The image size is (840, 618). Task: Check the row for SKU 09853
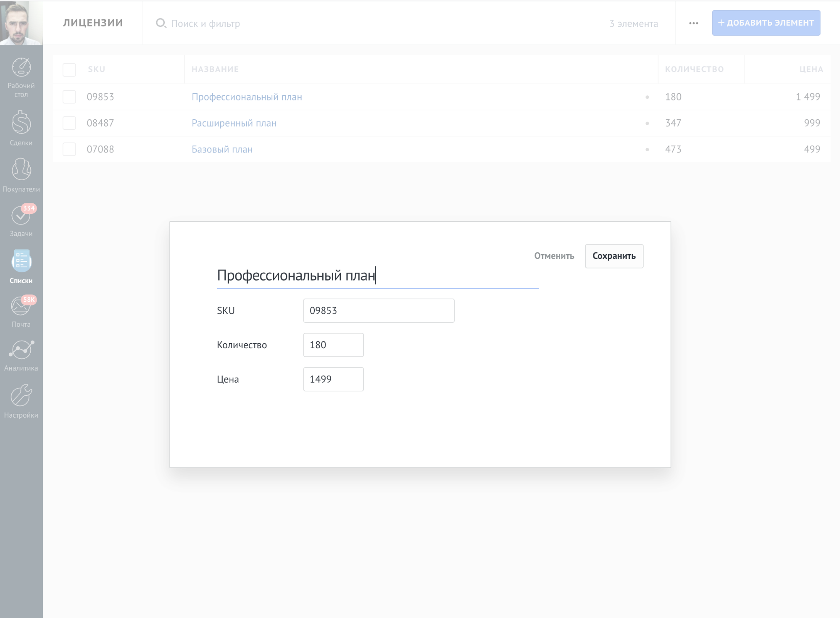(69, 97)
